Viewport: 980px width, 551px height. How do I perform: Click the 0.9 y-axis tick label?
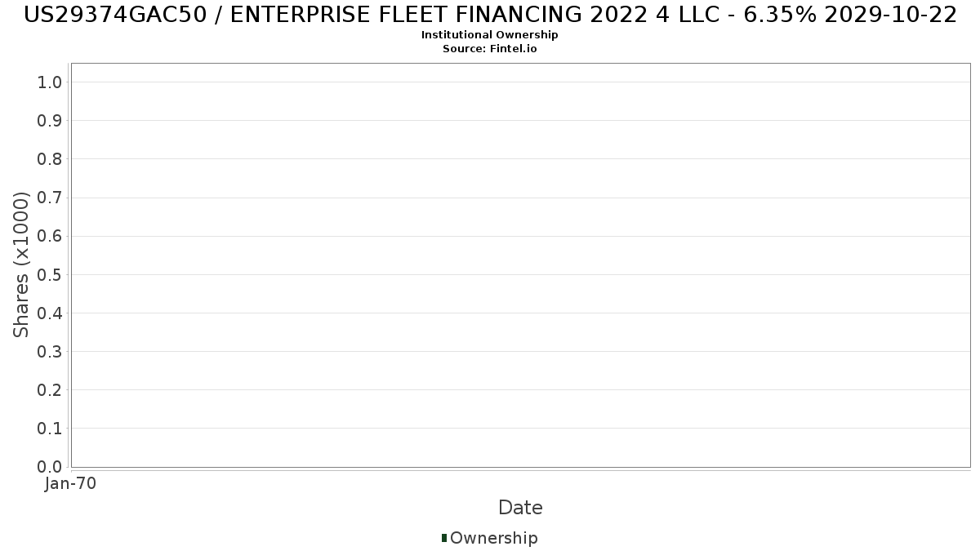click(50, 121)
